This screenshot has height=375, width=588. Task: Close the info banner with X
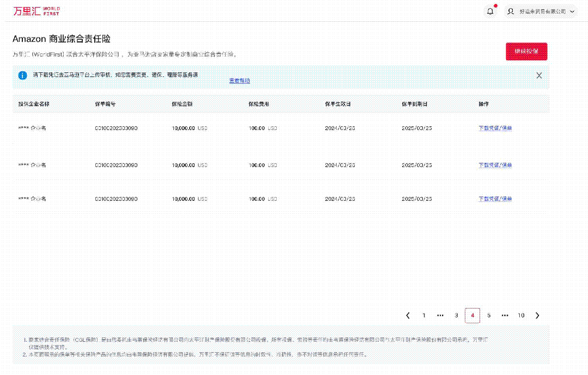539,76
